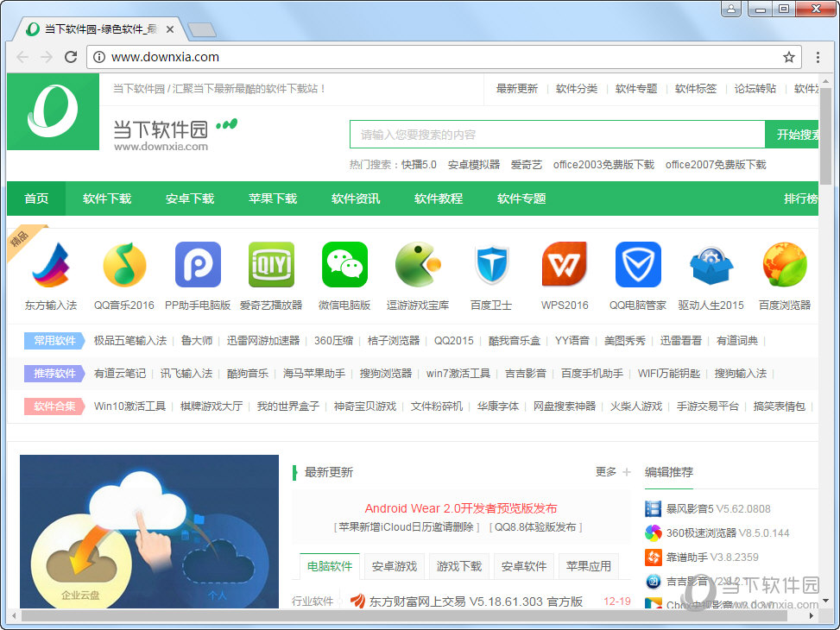Open the QQ电脑管家 icon
840x630 pixels.
(637, 264)
